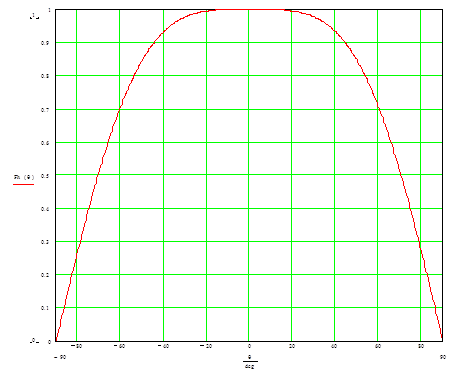Select the θ/deg x-axis expression label
This screenshot has height=371, width=464.
click(249, 362)
